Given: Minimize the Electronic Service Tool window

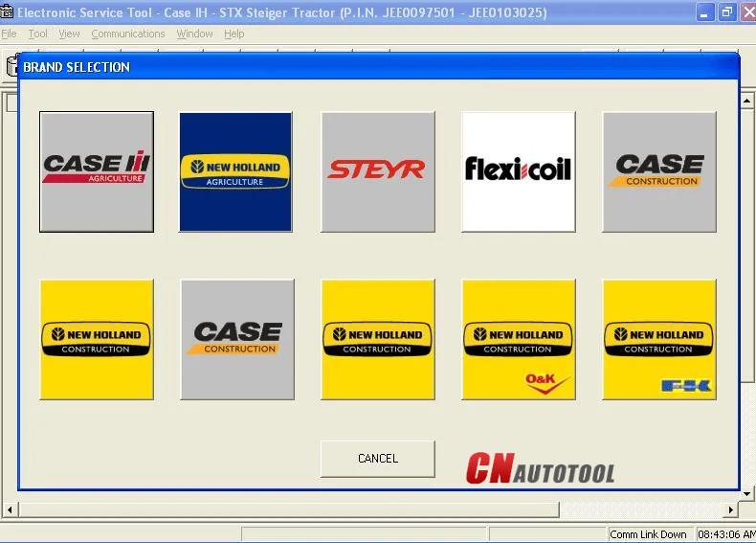Looking at the screenshot, I should 704,12.
